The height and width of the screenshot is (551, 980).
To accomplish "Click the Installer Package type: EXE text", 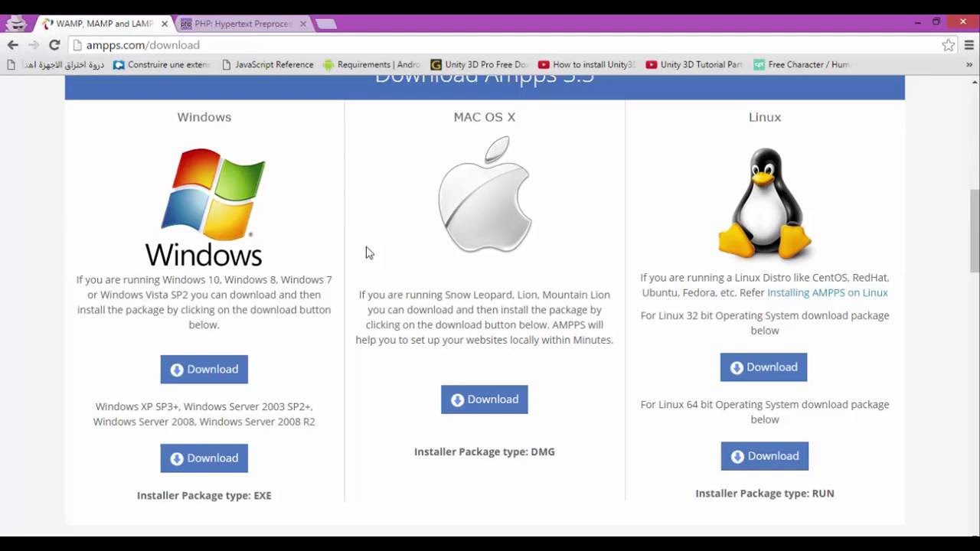I will [x=204, y=495].
